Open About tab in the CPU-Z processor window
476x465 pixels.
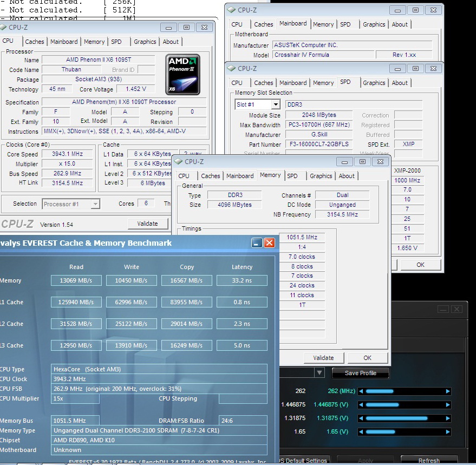[x=171, y=42]
